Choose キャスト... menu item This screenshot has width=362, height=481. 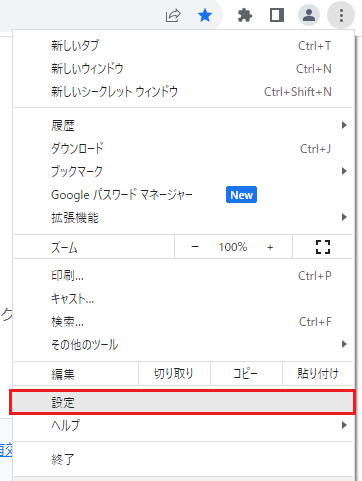tap(183, 299)
